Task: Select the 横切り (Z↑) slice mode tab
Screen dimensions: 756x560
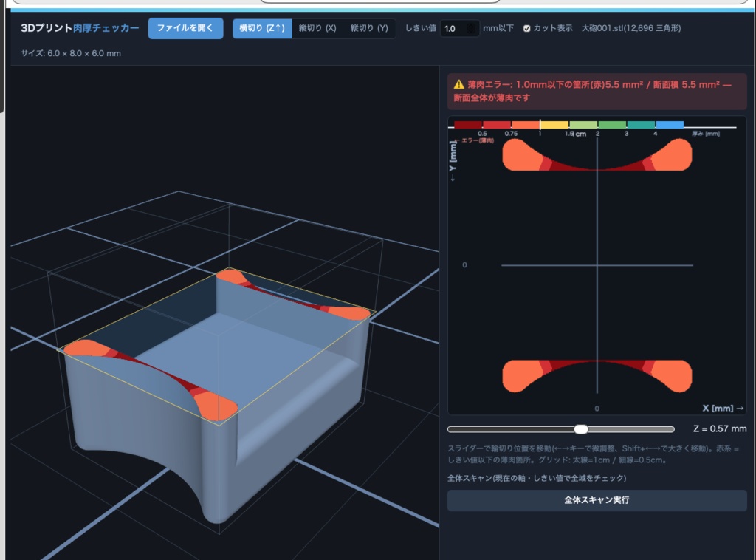Action: click(262, 29)
